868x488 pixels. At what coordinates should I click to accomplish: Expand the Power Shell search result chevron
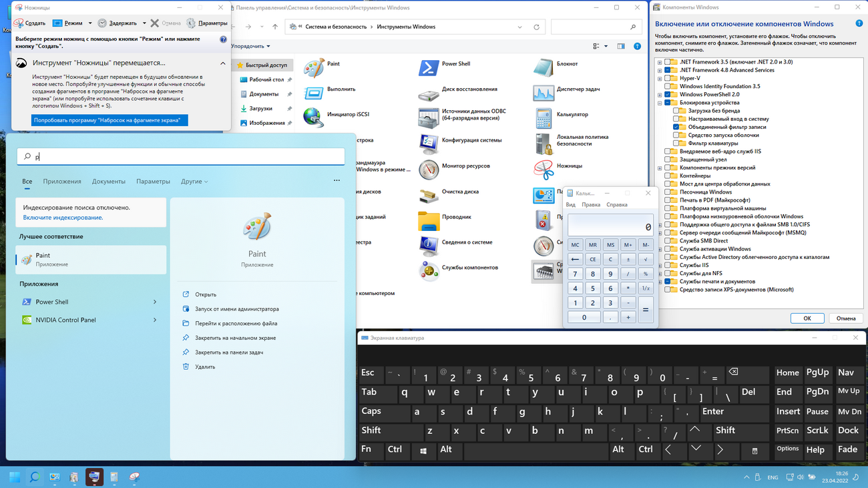(x=155, y=302)
